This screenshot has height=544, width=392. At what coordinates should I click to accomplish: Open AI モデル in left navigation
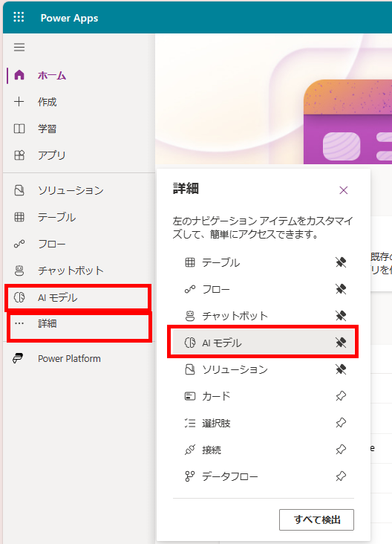point(79,297)
